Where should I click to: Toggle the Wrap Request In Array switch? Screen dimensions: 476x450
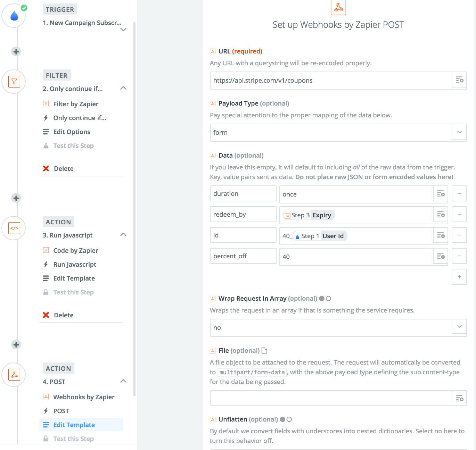click(325, 298)
